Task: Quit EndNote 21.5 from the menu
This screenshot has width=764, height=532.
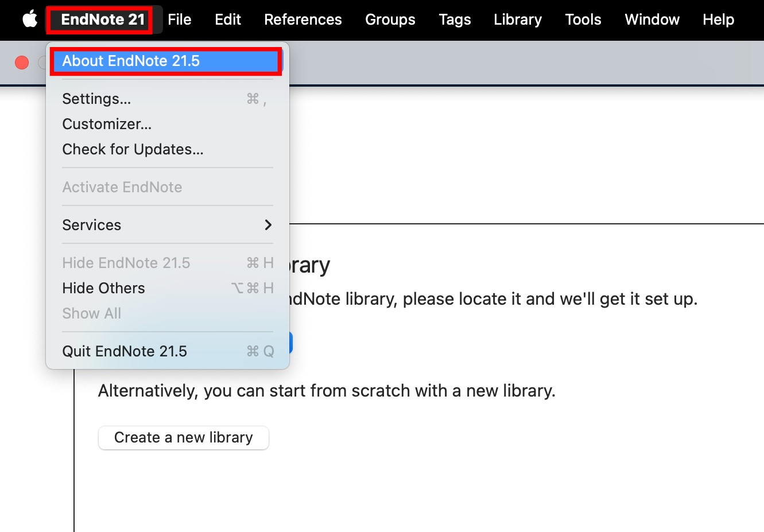Action: 125,351
